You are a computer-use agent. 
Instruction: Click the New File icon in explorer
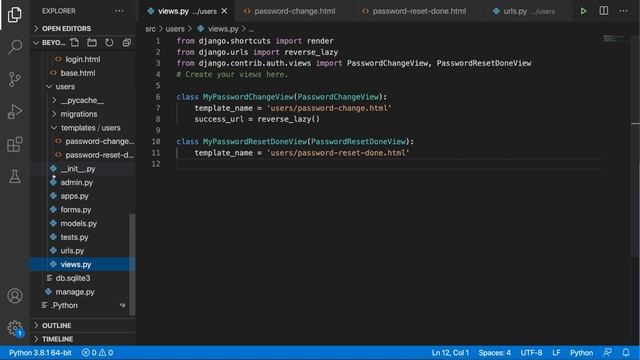tap(75, 42)
